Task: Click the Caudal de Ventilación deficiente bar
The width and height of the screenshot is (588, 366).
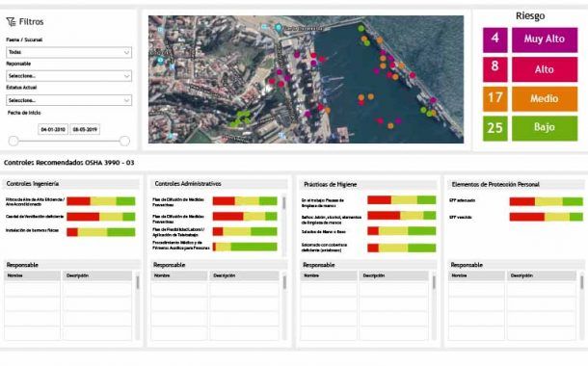Action: [101, 217]
